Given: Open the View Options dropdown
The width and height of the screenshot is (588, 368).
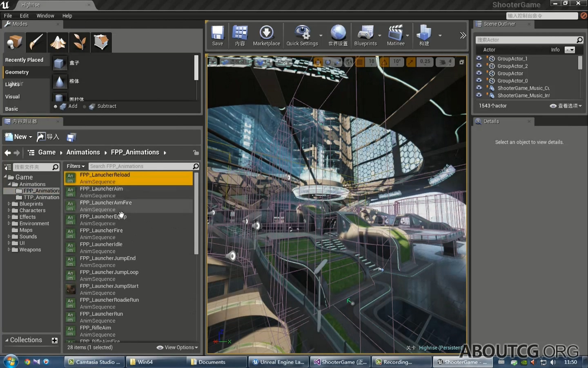Looking at the screenshot, I should pyautogui.click(x=177, y=348).
